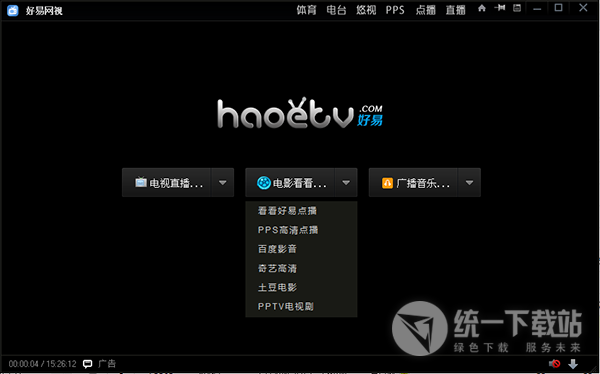Toggle the mute speaker icon
The width and height of the screenshot is (600, 374).
(x=554, y=364)
